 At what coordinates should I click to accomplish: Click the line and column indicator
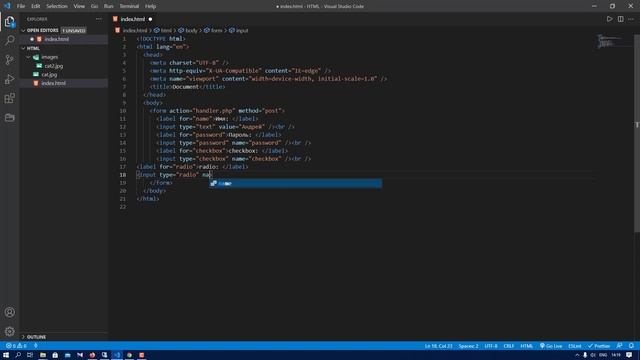[x=438, y=346]
